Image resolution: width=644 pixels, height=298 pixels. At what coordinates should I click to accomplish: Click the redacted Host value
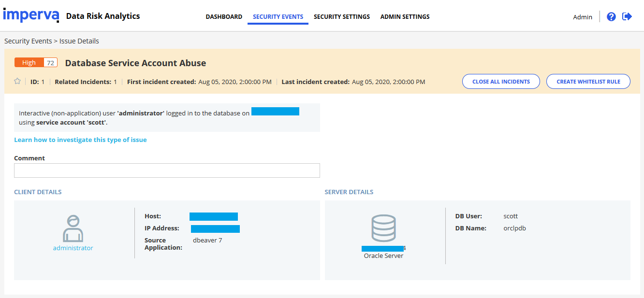click(214, 216)
